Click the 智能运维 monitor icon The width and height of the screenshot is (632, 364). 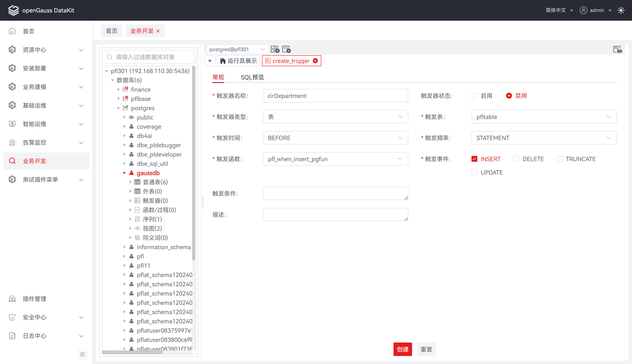click(12, 124)
